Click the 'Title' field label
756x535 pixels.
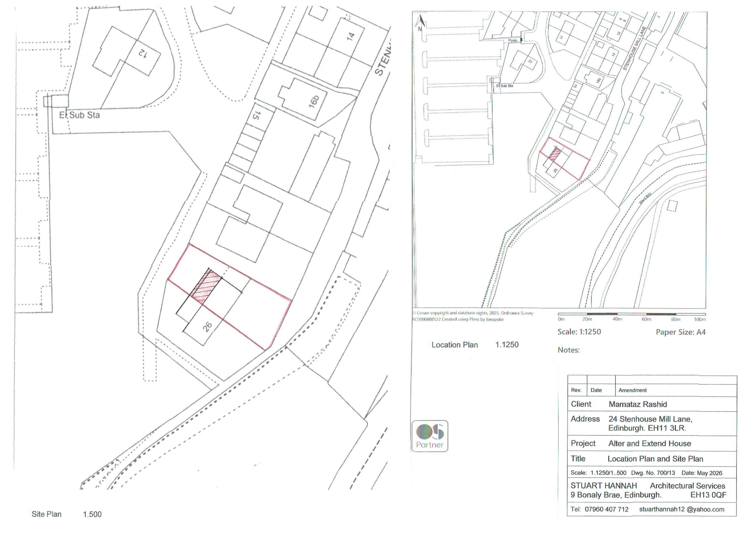(578, 459)
